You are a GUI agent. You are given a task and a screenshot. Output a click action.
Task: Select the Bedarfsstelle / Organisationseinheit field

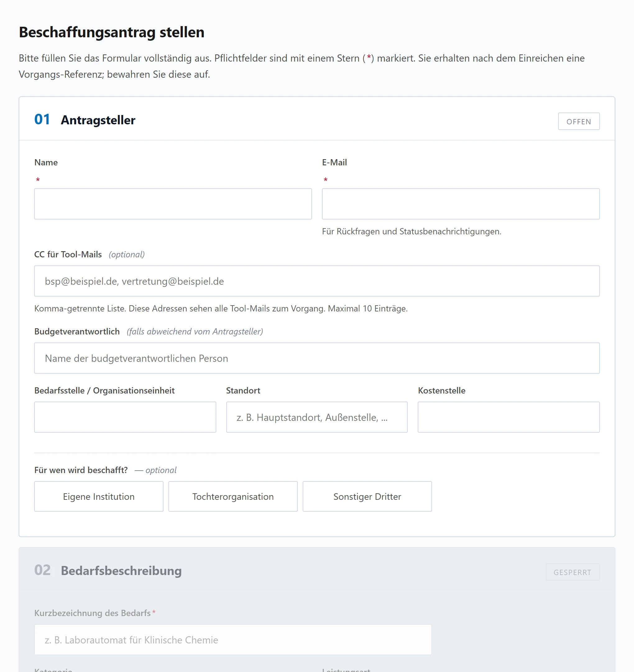pyautogui.click(x=125, y=417)
